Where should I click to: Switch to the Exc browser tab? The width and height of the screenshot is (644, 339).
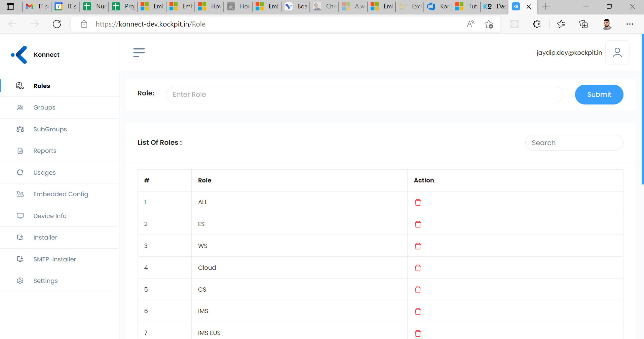(411, 6)
